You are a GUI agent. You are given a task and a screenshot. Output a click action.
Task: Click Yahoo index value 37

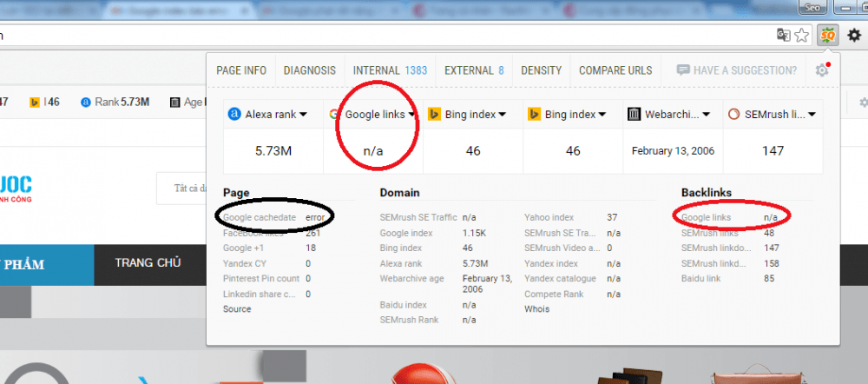tap(612, 218)
